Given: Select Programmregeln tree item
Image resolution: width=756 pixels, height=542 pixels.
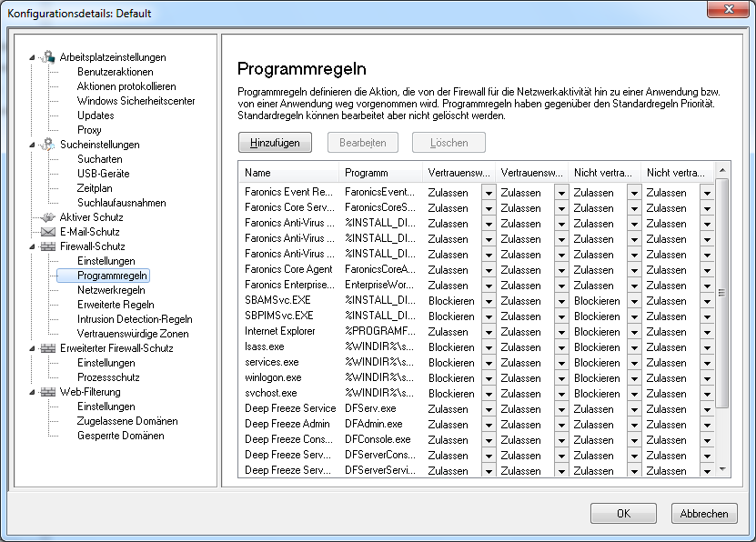Looking at the screenshot, I should point(112,276).
